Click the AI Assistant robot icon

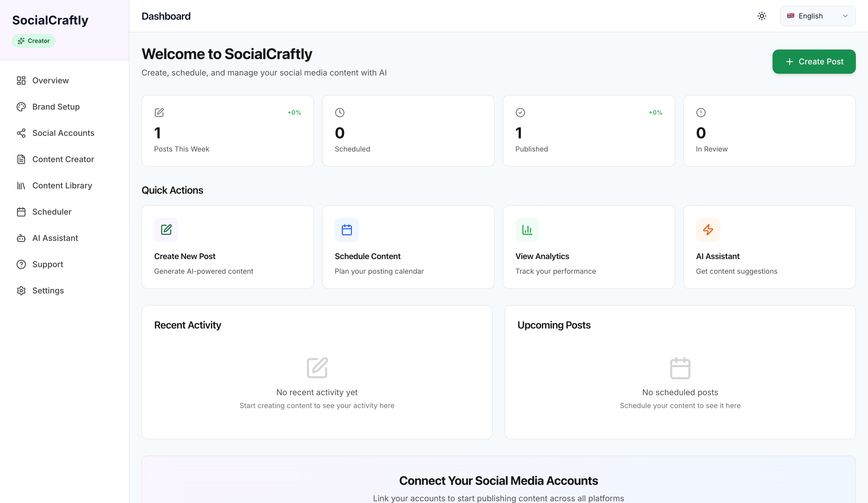(x=21, y=238)
